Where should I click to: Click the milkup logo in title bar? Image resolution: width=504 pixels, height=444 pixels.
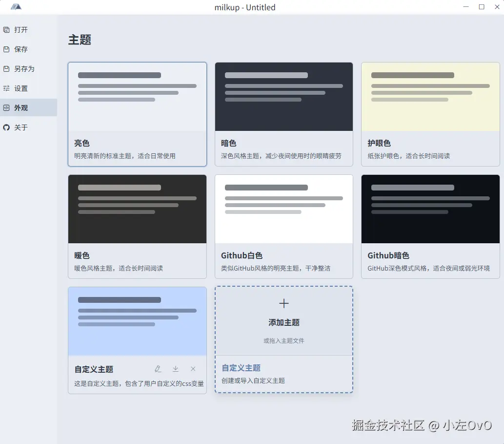pos(16,7)
